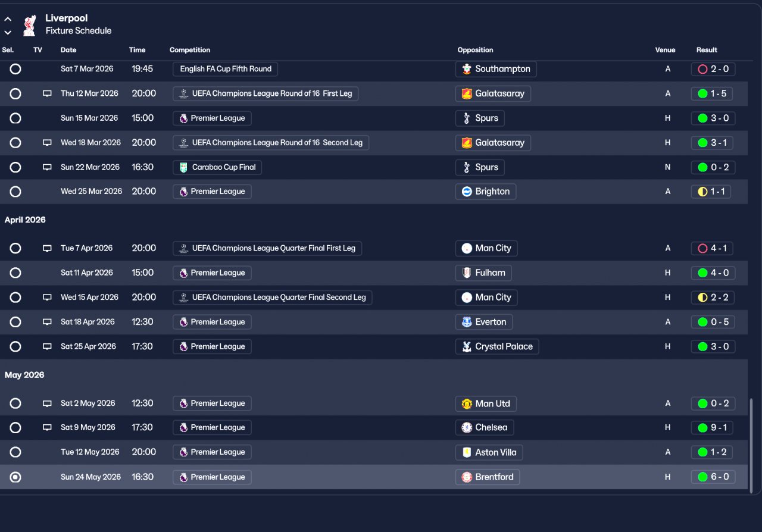Click the TV icon for Thu 12 Mar fixture
Screen dimensions: 762x532
pos(47,93)
